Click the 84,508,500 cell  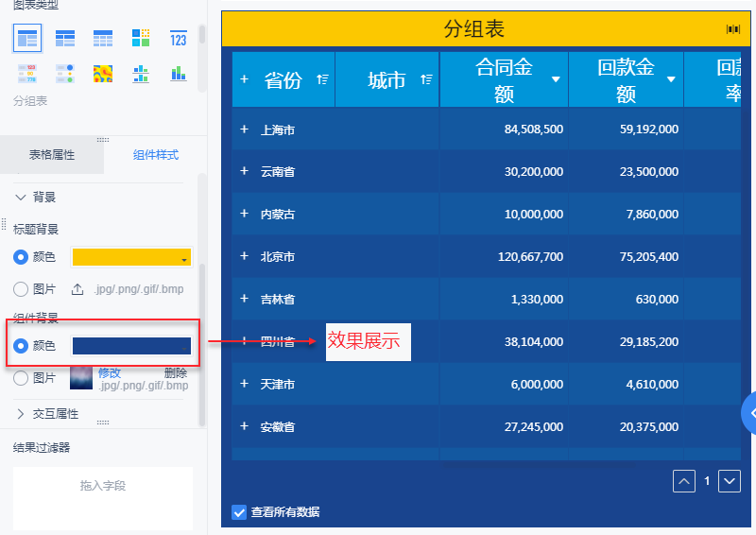pyautogui.click(x=534, y=129)
